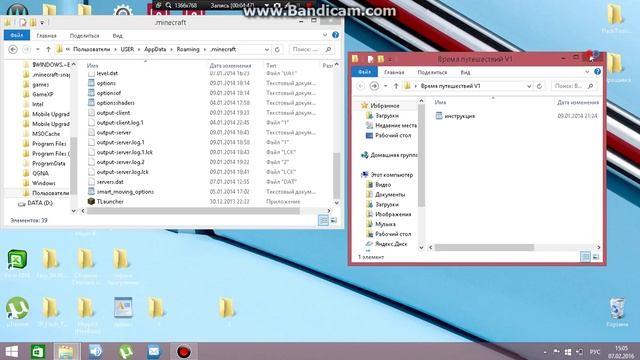The height and width of the screenshot is (360, 640).
Task: Open the Поделиться tab in .minecraft window
Action: point(84,36)
